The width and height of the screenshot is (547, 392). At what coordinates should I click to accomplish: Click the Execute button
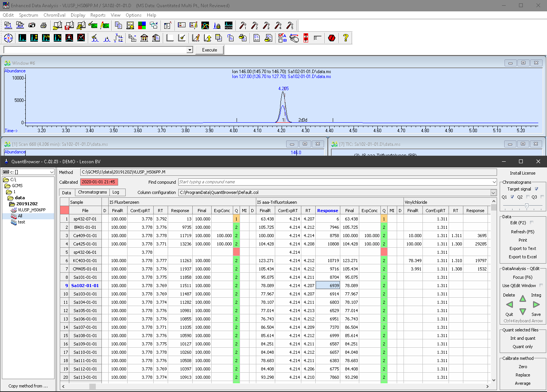pos(210,50)
